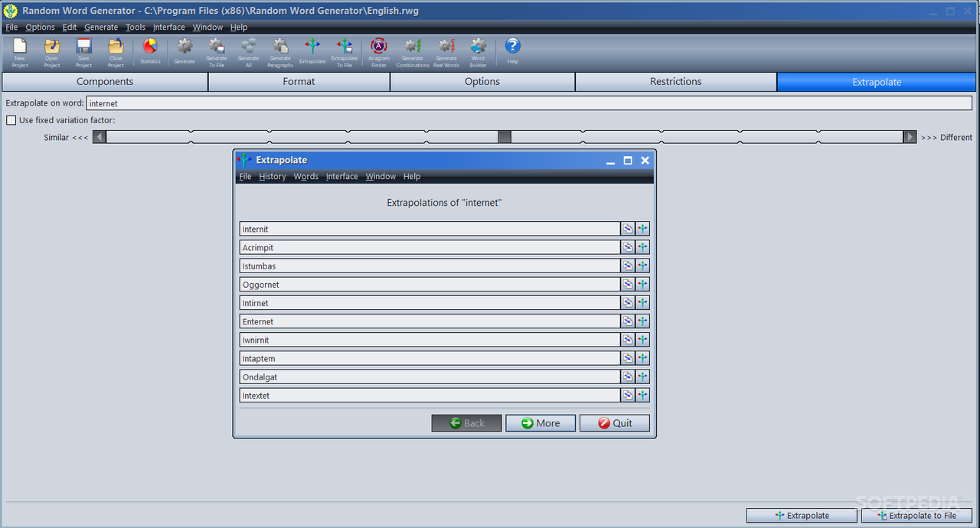Open the Edit menu in main window
980x528 pixels.
point(70,27)
